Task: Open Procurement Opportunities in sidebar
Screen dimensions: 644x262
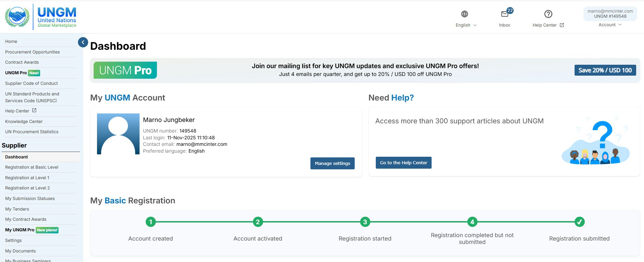Action: [32, 52]
